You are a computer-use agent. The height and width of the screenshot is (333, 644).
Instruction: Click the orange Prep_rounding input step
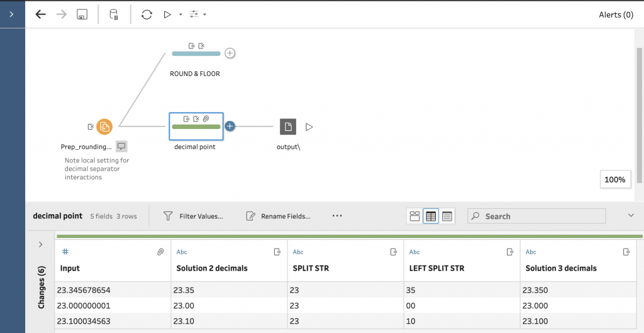tap(104, 127)
